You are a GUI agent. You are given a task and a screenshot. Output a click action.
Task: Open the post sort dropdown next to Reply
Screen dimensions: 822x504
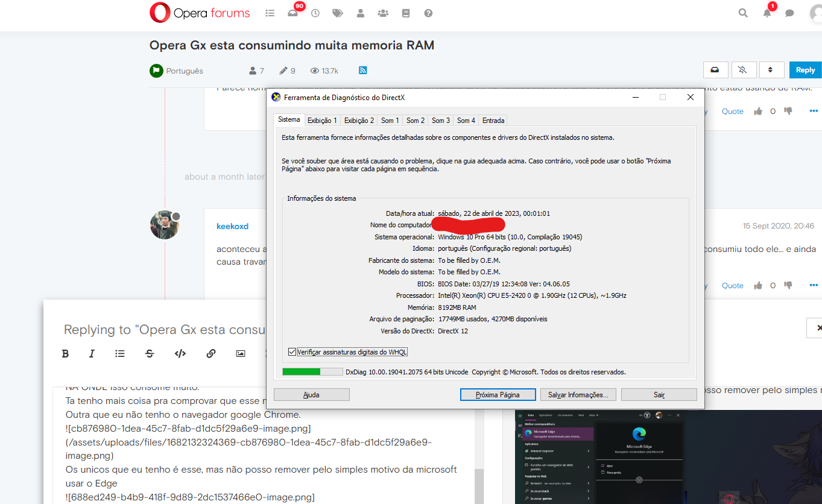(771, 70)
